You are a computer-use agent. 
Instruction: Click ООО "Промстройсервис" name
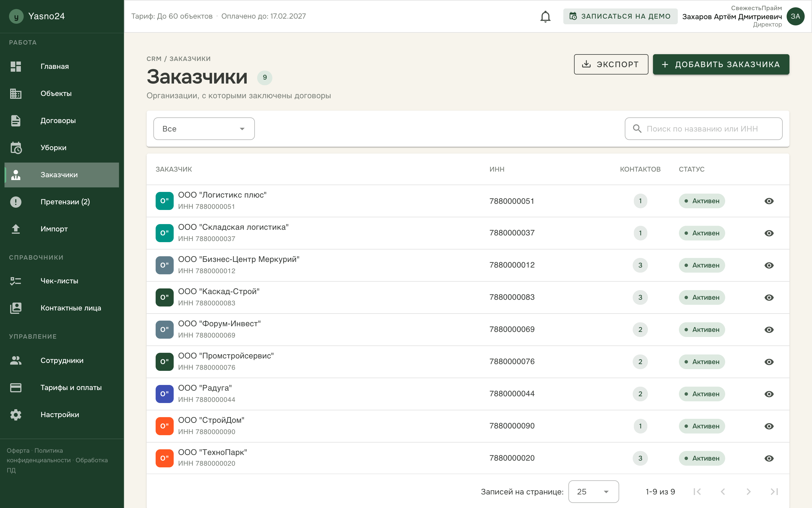tap(226, 356)
